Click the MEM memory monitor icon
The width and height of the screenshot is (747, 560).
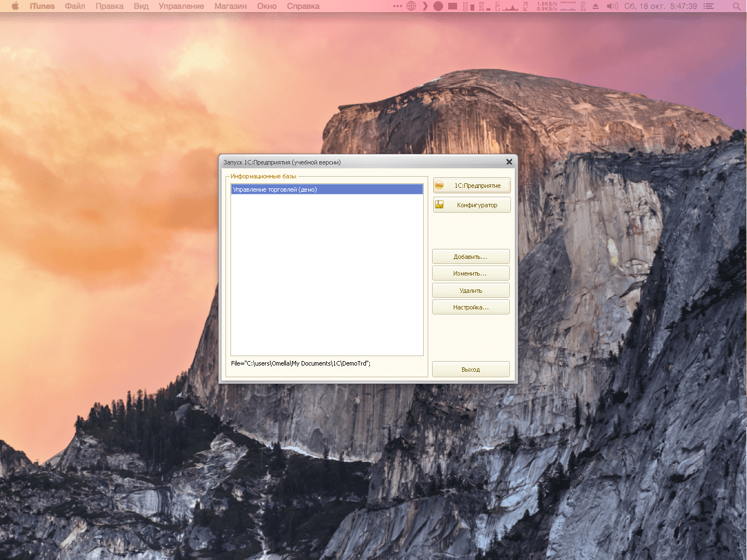tap(484, 6)
